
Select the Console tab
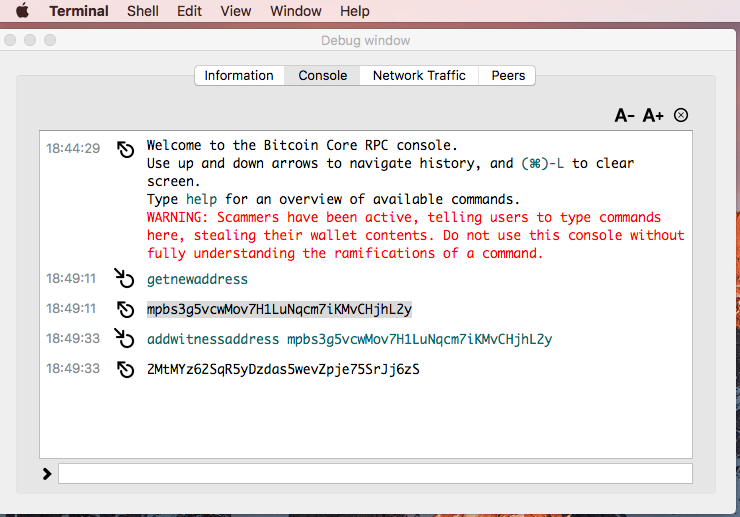[322, 76]
